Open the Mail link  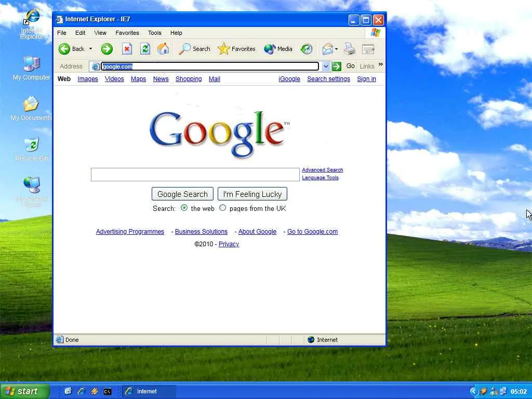(215, 79)
